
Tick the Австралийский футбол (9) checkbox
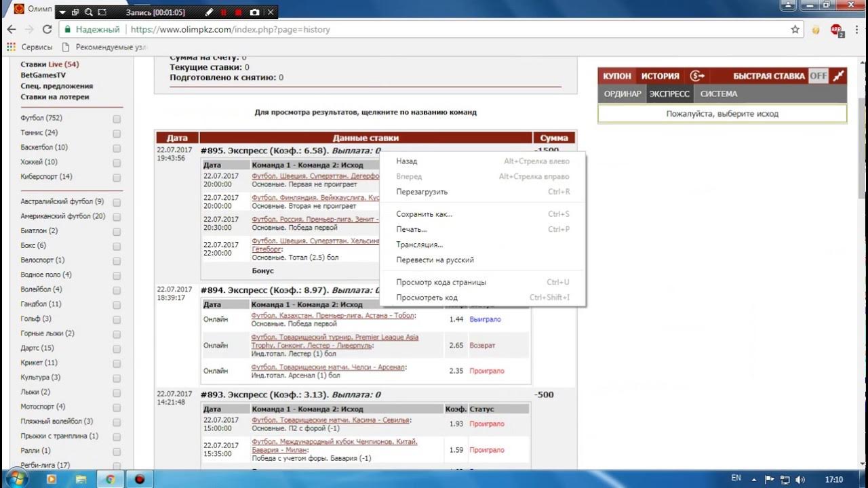(x=117, y=203)
